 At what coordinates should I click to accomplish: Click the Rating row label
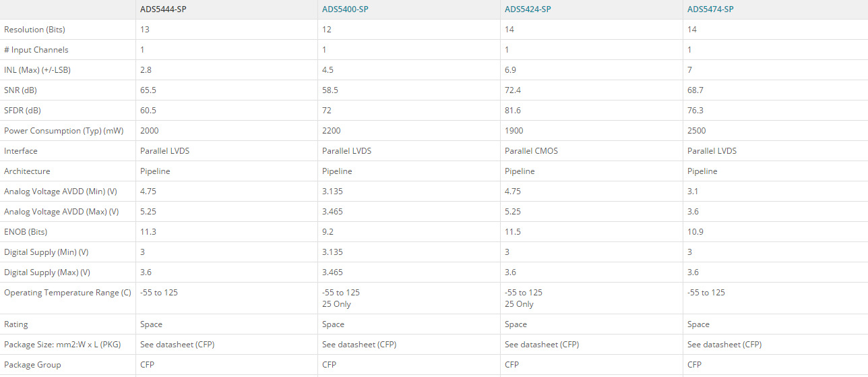coord(16,324)
